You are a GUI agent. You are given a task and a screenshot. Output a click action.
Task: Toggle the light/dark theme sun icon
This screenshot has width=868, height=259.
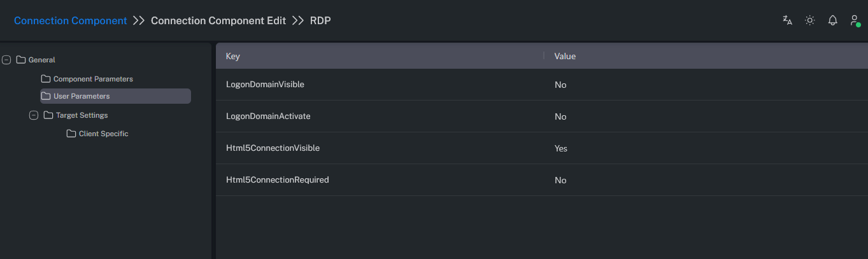pos(809,20)
